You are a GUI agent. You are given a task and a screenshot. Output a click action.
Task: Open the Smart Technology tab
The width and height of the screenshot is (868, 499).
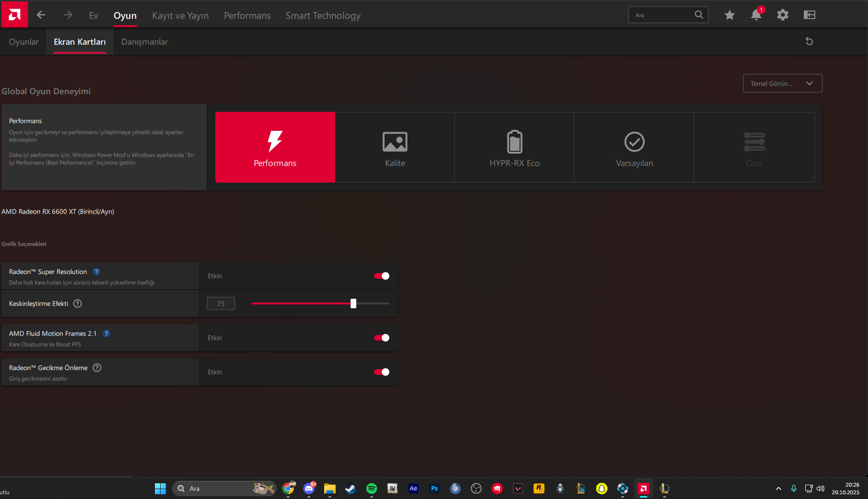323,15
